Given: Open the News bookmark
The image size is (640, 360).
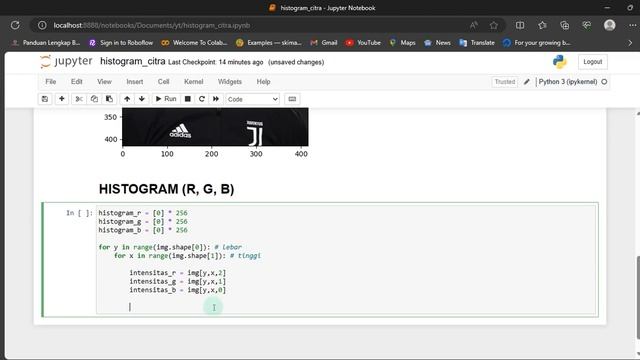Looking at the screenshot, I should (437, 42).
